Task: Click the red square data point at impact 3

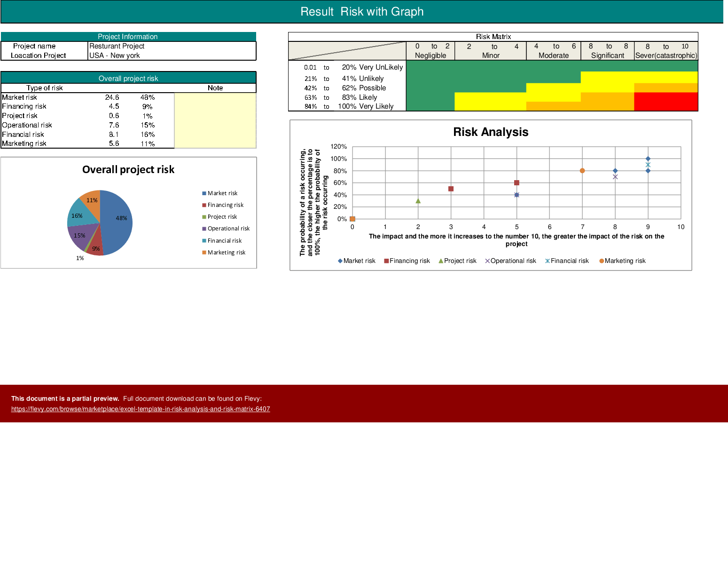Action: point(451,189)
